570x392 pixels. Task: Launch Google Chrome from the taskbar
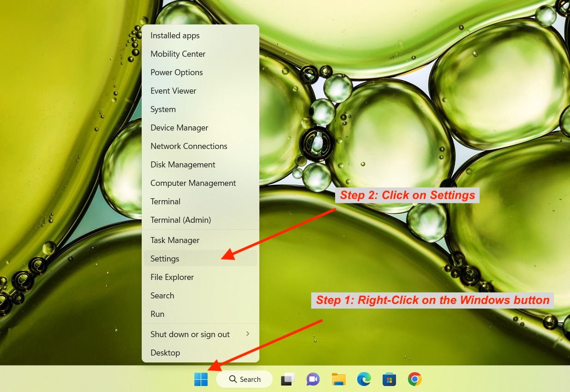414,379
